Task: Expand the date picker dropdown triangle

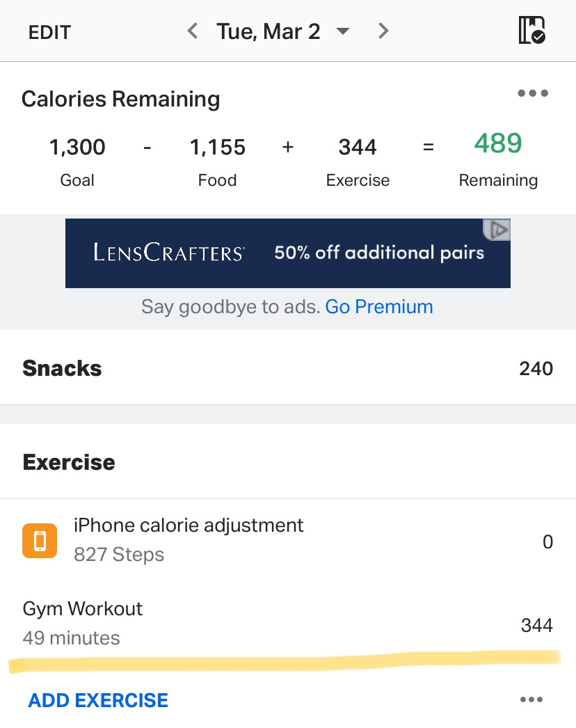Action: 342,31
